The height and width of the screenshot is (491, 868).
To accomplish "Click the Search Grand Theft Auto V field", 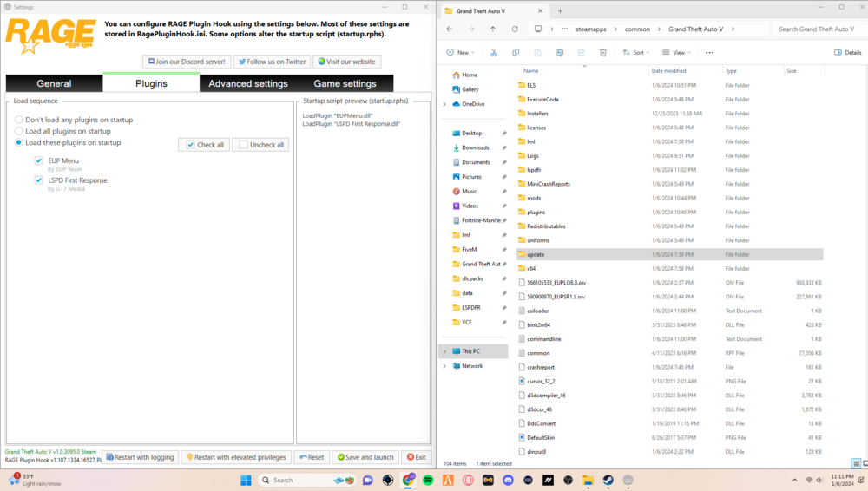I will tap(819, 29).
